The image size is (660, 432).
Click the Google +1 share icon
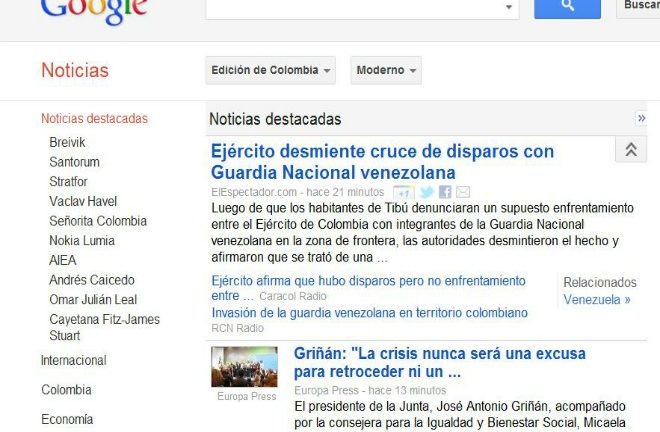404,192
